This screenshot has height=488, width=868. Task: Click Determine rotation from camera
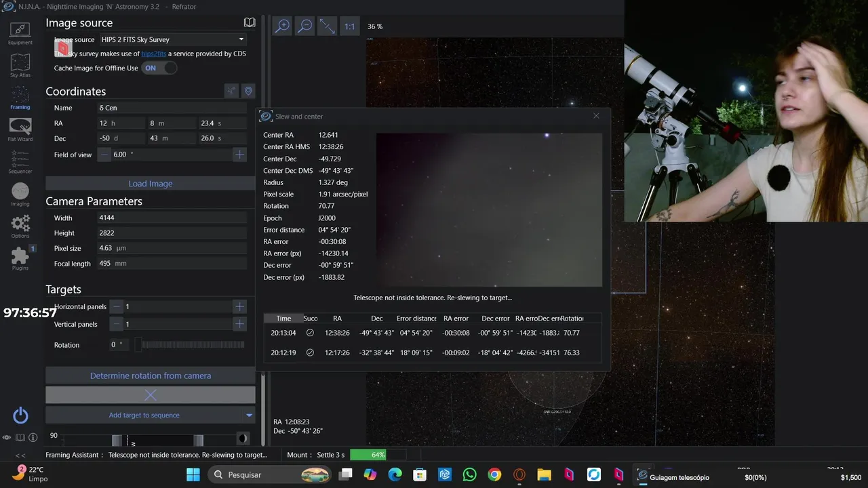tap(151, 375)
